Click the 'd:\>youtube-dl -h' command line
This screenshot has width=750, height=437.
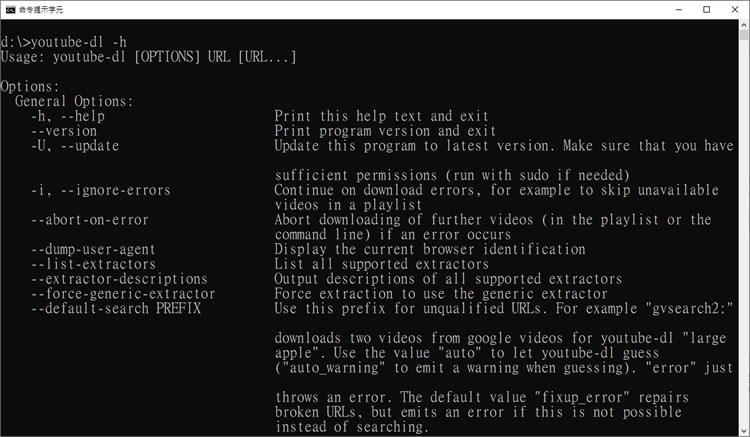click(x=64, y=42)
